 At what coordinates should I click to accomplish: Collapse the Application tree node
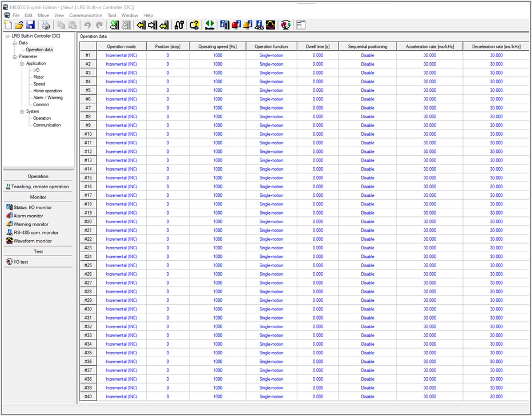click(x=22, y=63)
